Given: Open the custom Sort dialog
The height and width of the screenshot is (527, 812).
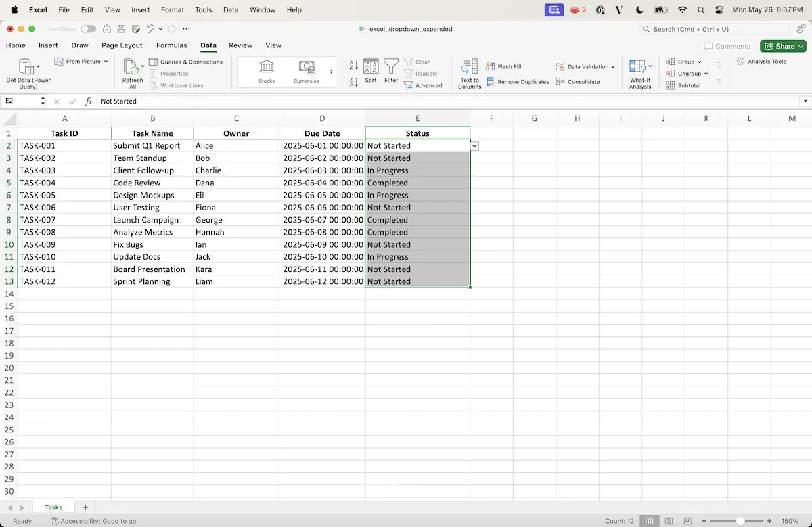Looking at the screenshot, I should pyautogui.click(x=371, y=71).
